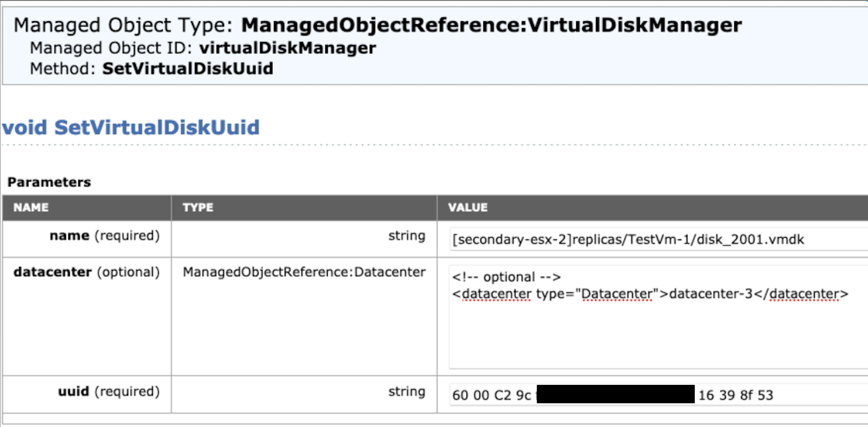Click the ManagedObjectReference:Datacenter type cell
This screenshot has height=427, width=868.
pos(304,272)
